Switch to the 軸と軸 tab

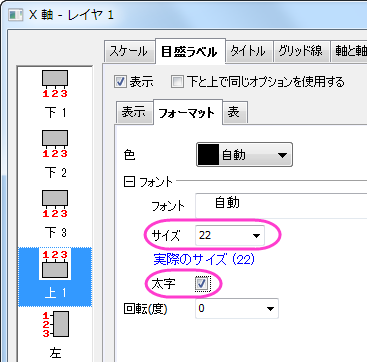[x=349, y=52]
